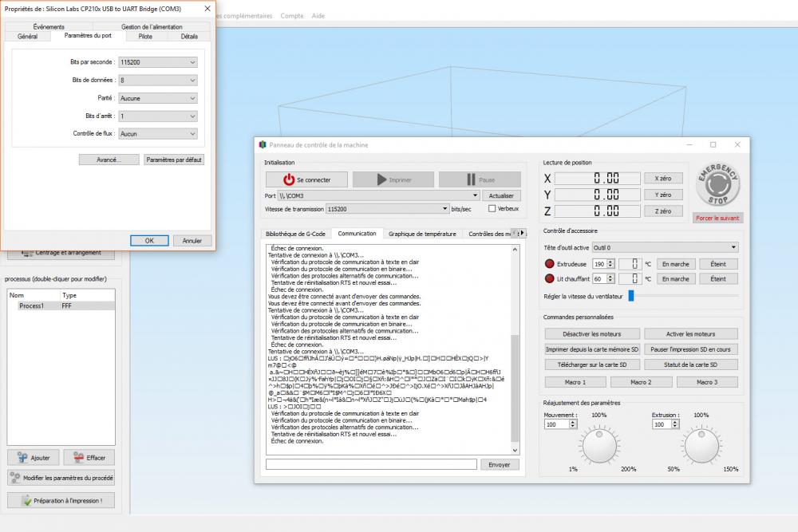Screen dimensions: 798x532
Task: Open the Bibliothèque de G-Code tab
Action: tap(296, 234)
